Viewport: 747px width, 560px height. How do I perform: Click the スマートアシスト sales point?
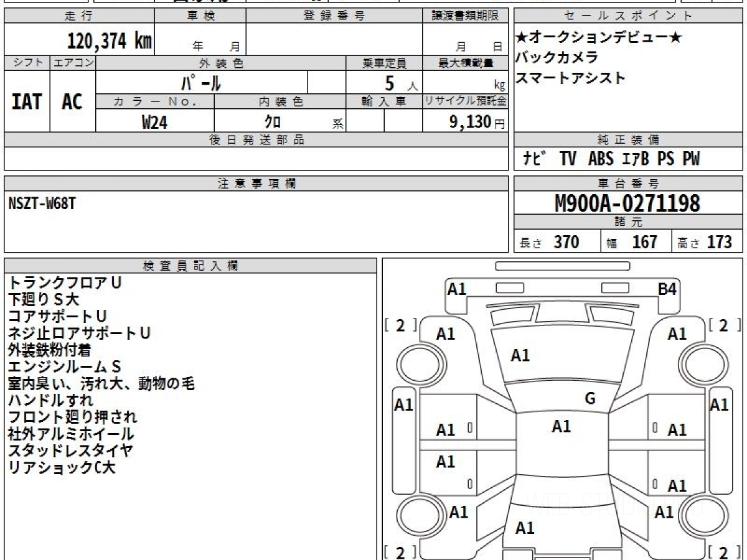pos(571,78)
